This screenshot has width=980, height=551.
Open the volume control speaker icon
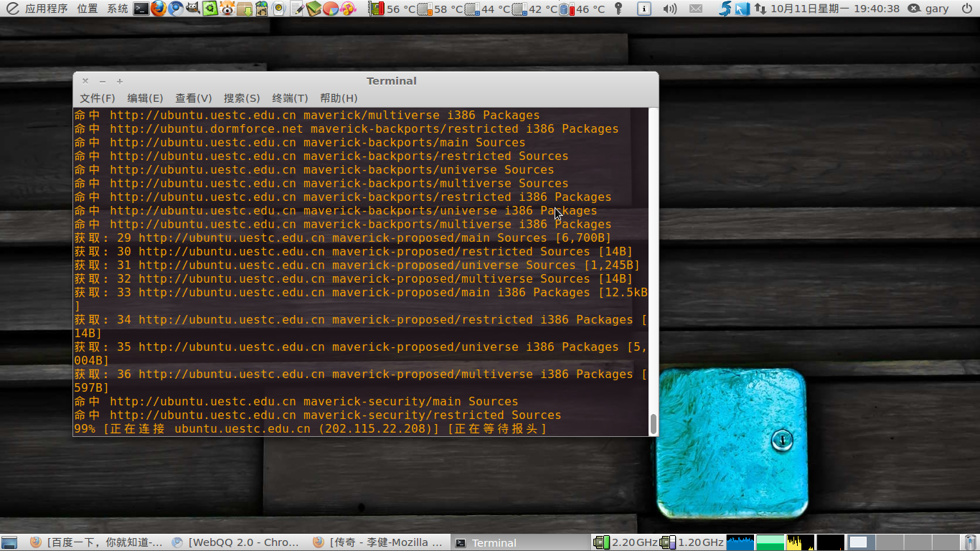click(670, 9)
